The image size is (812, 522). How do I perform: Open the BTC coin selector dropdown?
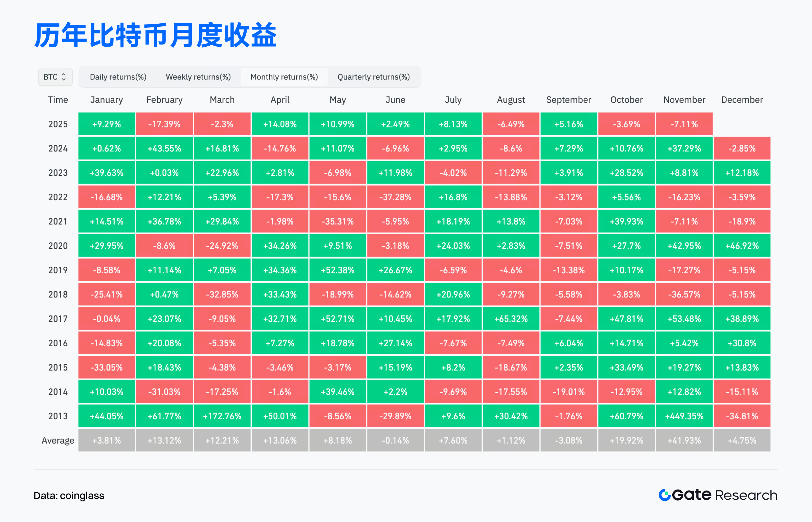pos(55,77)
